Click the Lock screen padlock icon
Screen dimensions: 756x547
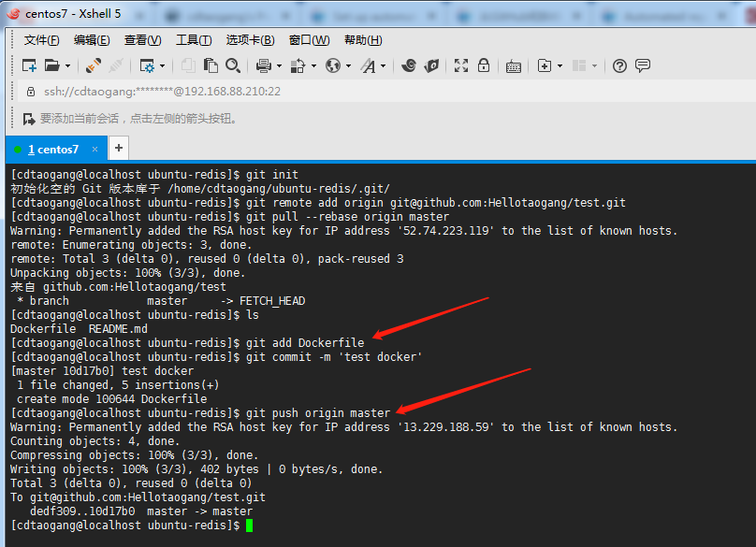484,65
